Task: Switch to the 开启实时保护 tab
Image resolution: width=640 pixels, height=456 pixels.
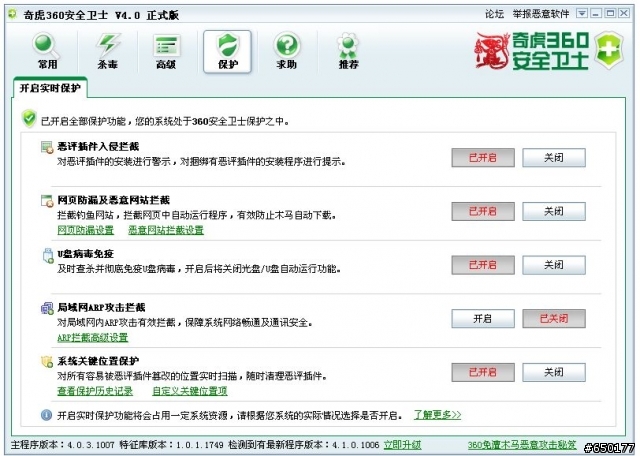Action: (x=50, y=88)
